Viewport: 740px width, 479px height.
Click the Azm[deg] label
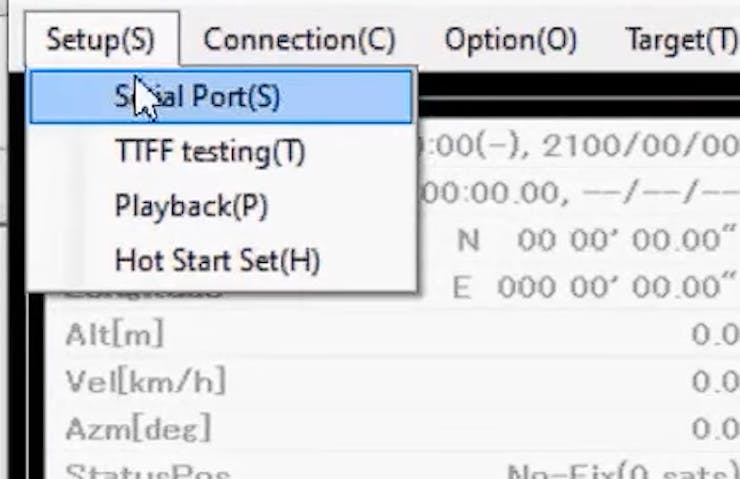[x=137, y=429]
